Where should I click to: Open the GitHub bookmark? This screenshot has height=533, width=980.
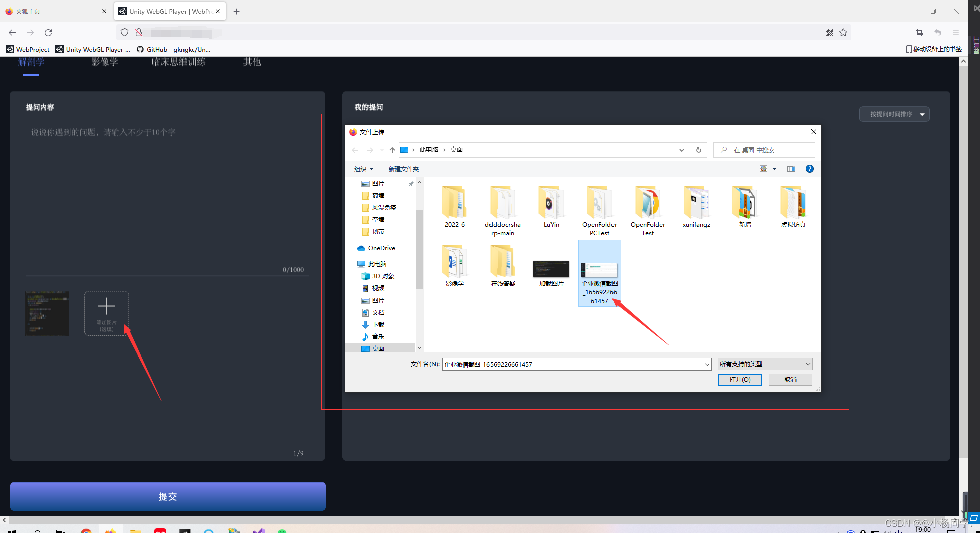click(x=174, y=49)
